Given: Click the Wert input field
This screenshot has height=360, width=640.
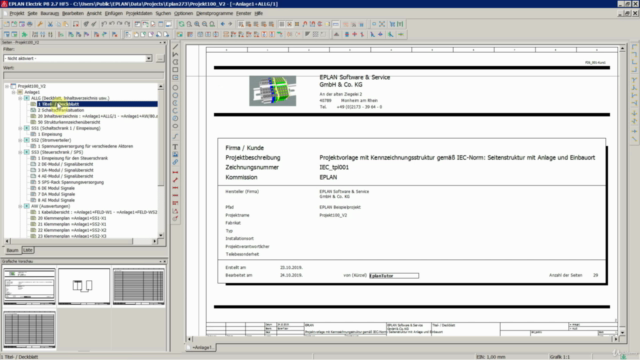Looking at the screenshot, I should pyautogui.click(x=83, y=76).
